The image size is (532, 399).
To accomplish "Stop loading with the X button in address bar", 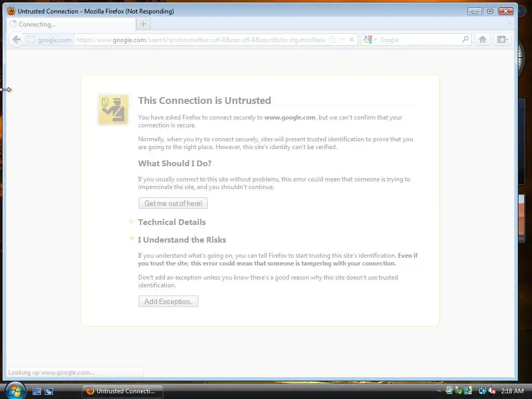I will tap(352, 39).
